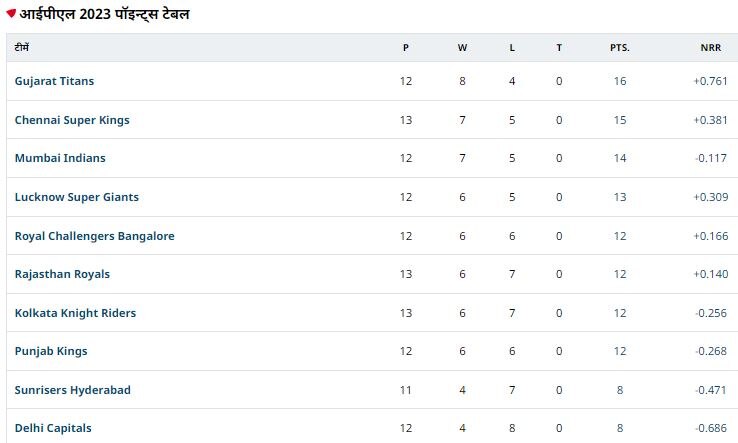Click the P matches played column header
The image size is (738, 443).
tap(406, 47)
